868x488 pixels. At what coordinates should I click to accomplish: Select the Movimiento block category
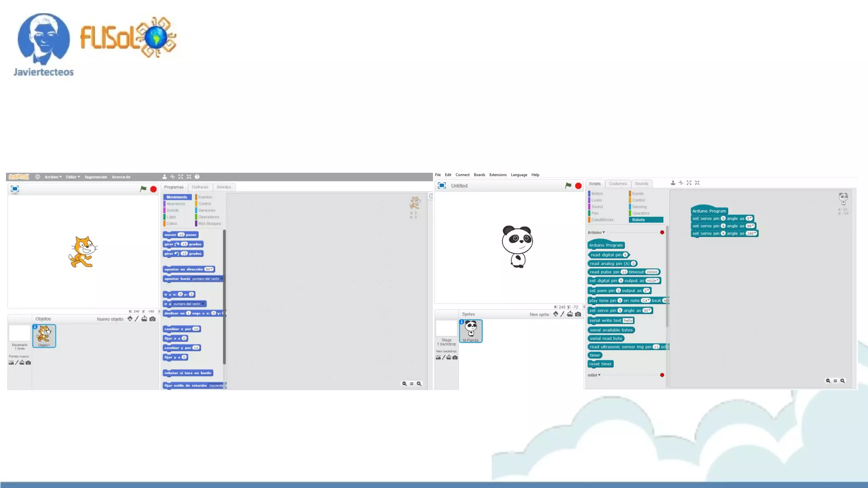coord(177,197)
